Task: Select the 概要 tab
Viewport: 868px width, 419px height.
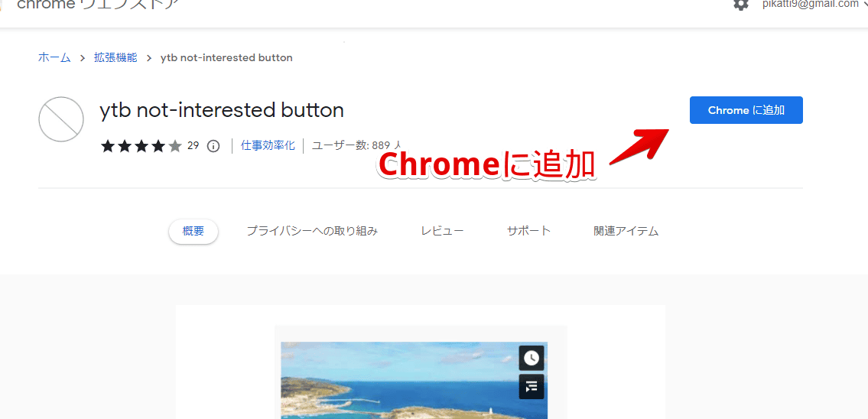Action: (193, 232)
